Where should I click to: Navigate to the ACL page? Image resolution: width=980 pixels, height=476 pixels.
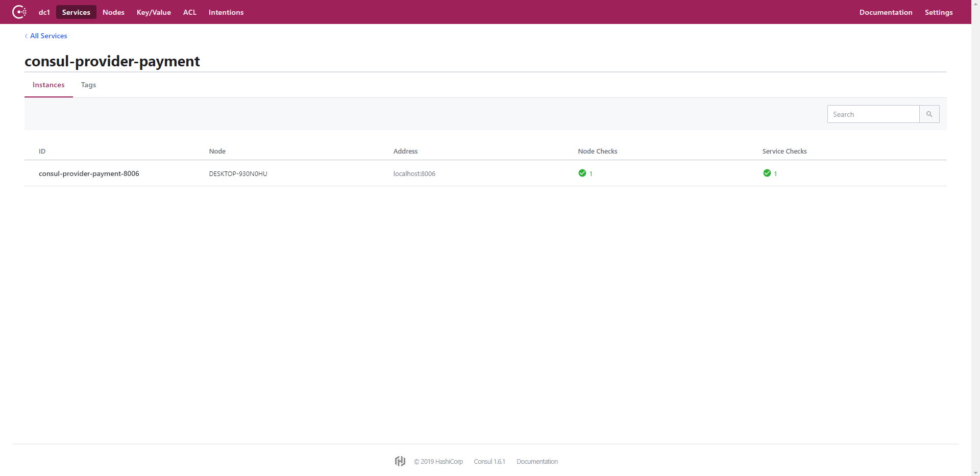click(190, 12)
